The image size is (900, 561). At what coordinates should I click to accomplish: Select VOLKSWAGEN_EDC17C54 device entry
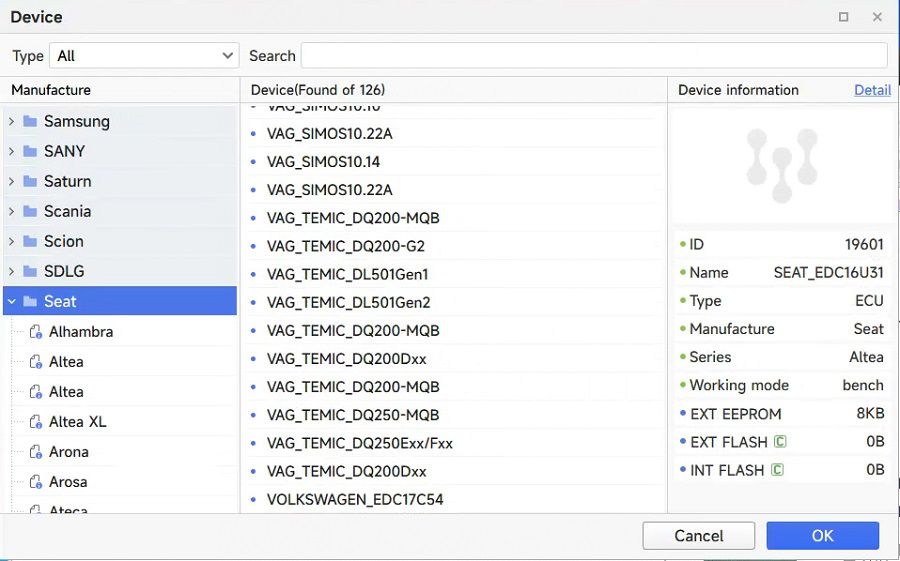tap(354, 499)
